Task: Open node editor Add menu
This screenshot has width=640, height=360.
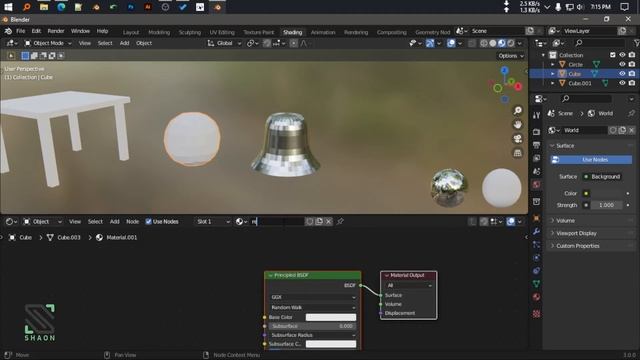Action: (115, 222)
